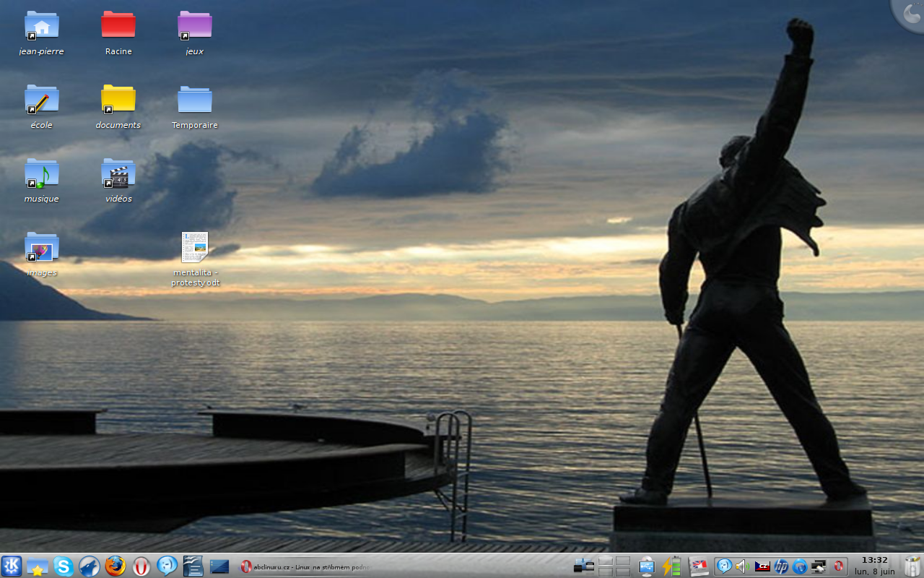Viewport: 924px width, 578px height.
Task: Switch to the abclinuxu.cz Opera task
Action: [x=305, y=567]
